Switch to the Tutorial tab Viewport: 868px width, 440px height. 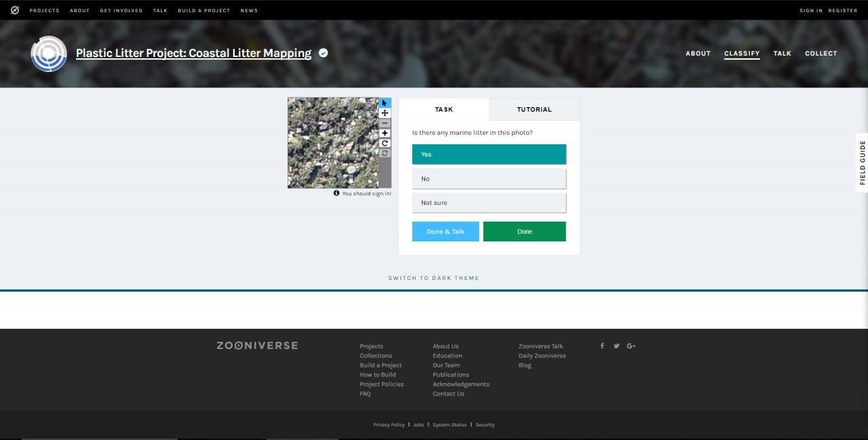click(x=534, y=109)
